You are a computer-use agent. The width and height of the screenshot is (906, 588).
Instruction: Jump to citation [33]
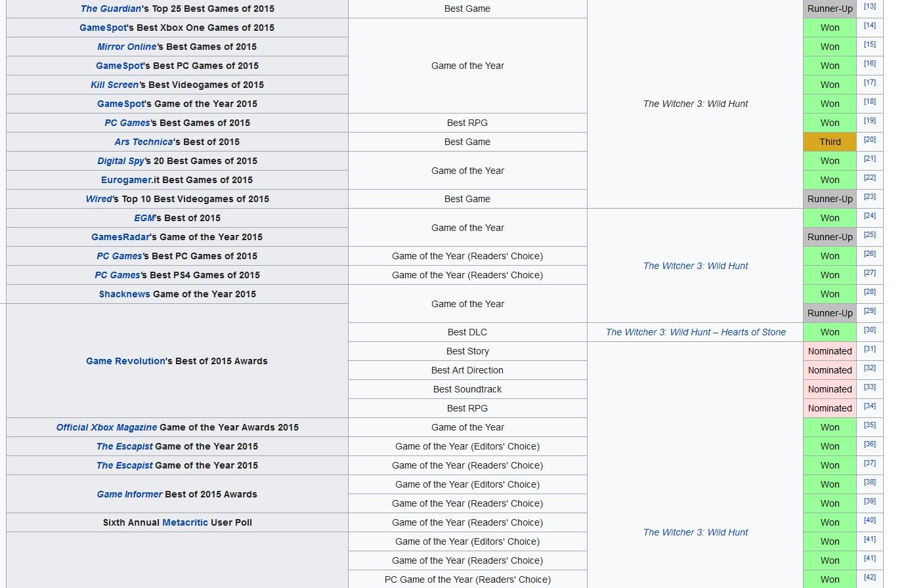click(870, 387)
